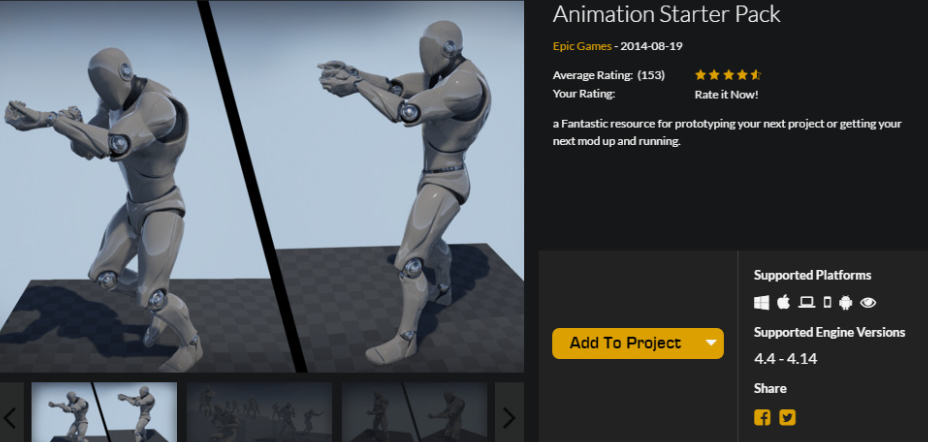Image resolution: width=928 pixels, height=442 pixels.
Task: Open the Add To Project dropdown arrow
Action: [711, 343]
